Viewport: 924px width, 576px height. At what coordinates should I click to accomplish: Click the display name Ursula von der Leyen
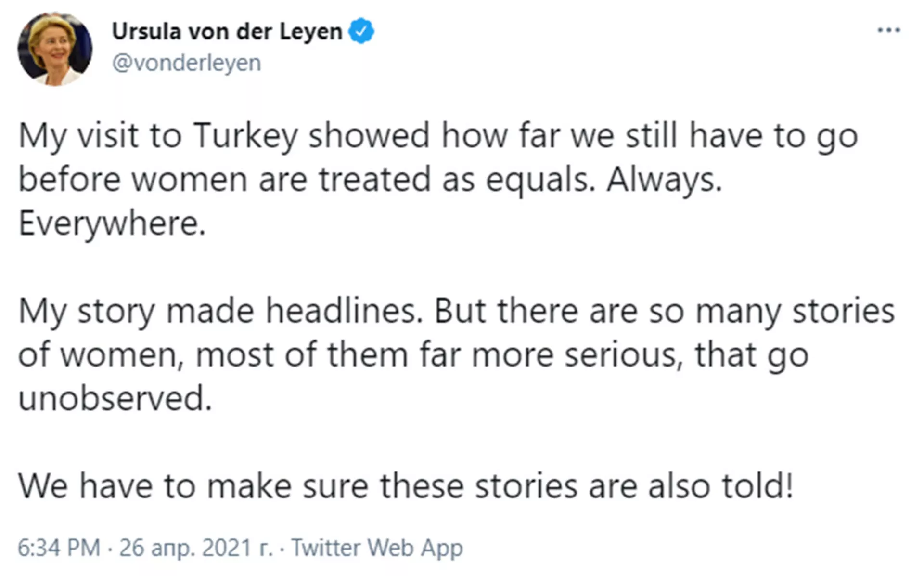[x=227, y=32]
